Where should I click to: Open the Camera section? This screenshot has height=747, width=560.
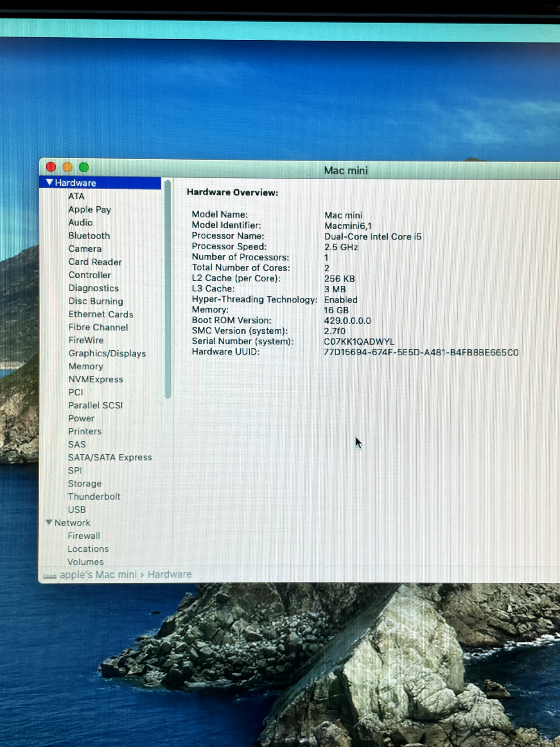click(85, 248)
